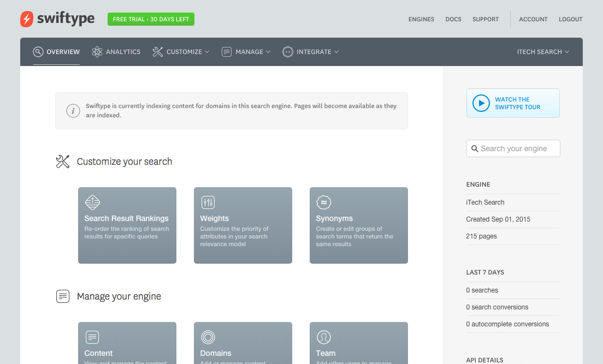Click the Manage your engine heading
This screenshot has width=603, height=364.
tap(119, 296)
